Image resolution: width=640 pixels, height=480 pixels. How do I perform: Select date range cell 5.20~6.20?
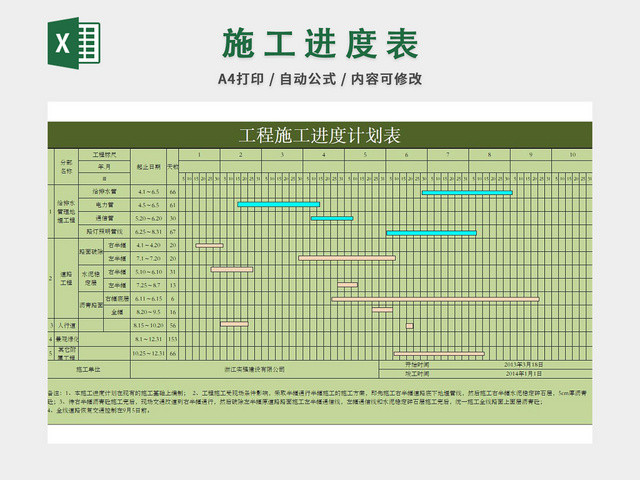click(x=149, y=218)
